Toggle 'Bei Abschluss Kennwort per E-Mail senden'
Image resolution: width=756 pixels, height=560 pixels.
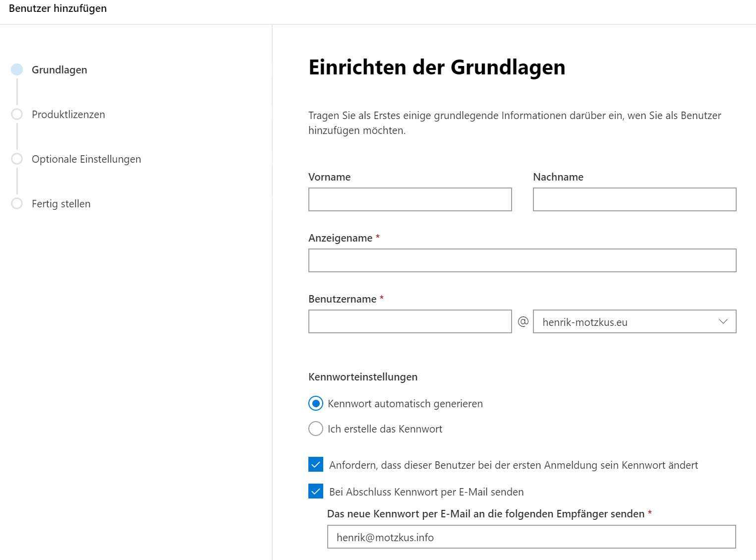tap(316, 491)
